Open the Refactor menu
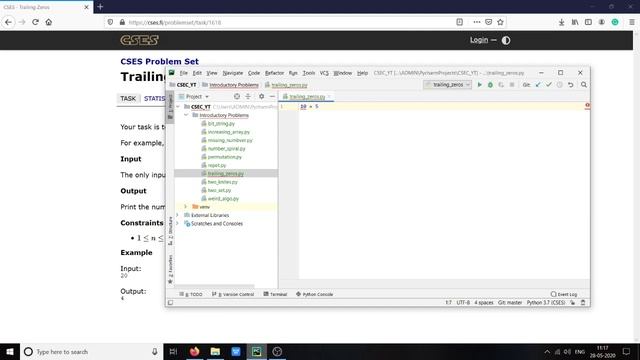 coord(274,73)
